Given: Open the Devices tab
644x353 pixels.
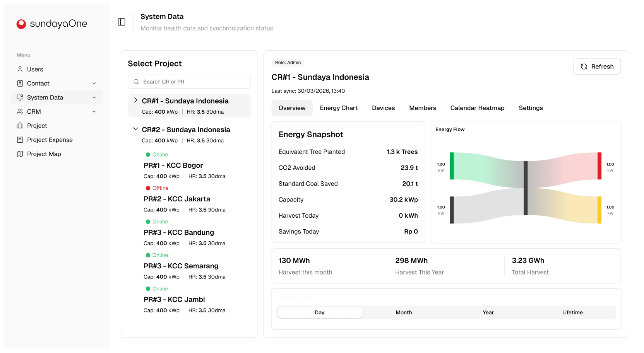Looking at the screenshot, I should pos(383,108).
